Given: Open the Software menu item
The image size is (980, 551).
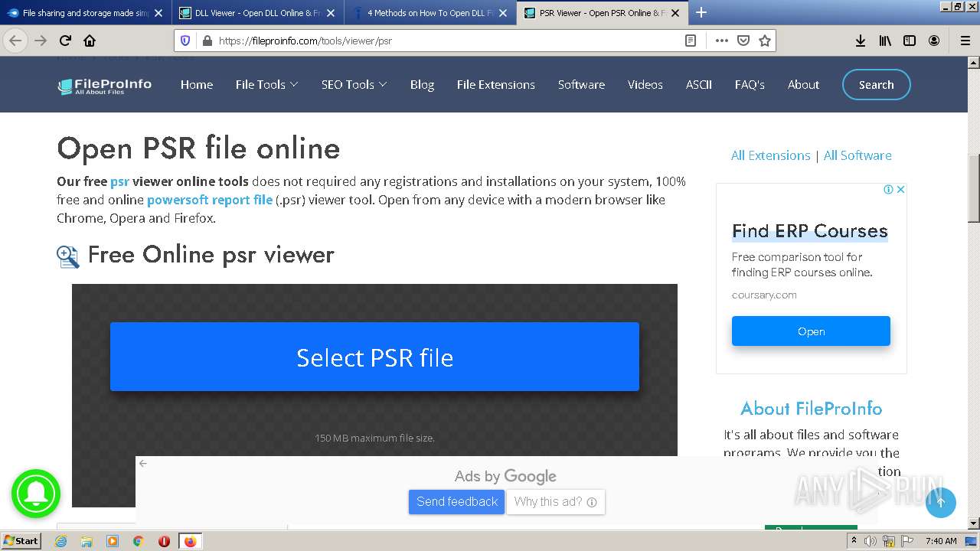Looking at the screenshot, I should (581, 85).
